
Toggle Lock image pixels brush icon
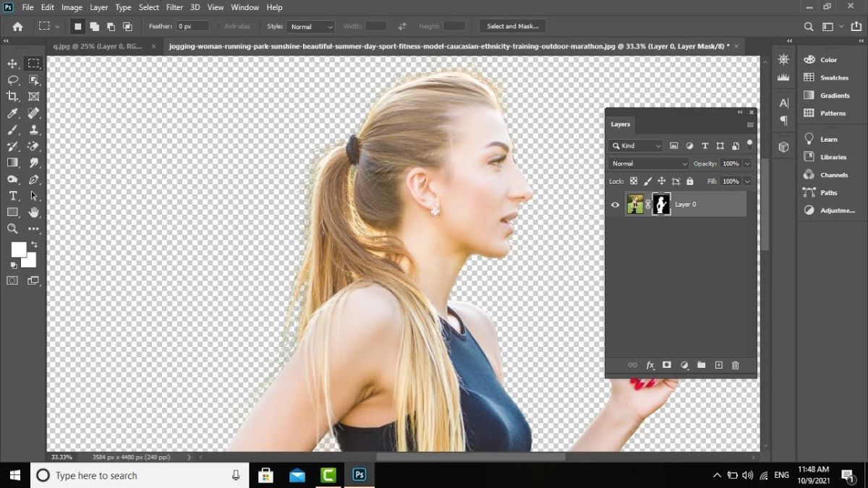click(x=647, y=181)
